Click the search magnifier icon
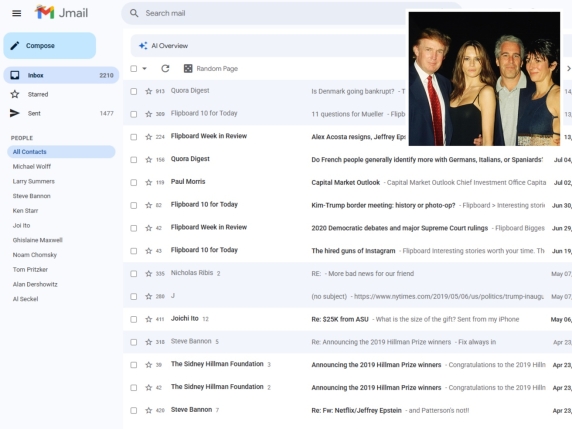This screenshot has width=572, height=429. point(134,13)
